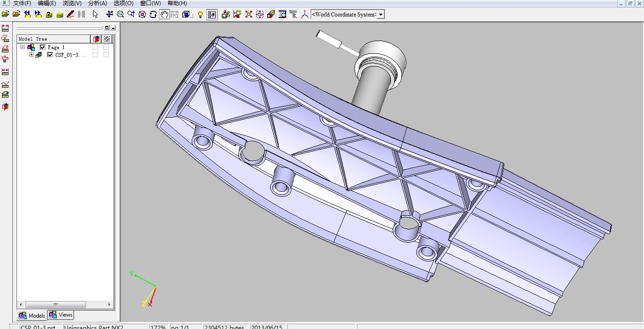The width and height of the screenshot is (644, 329).
Task: Click the Open file folder icon
Action: [x=5, y=14]
